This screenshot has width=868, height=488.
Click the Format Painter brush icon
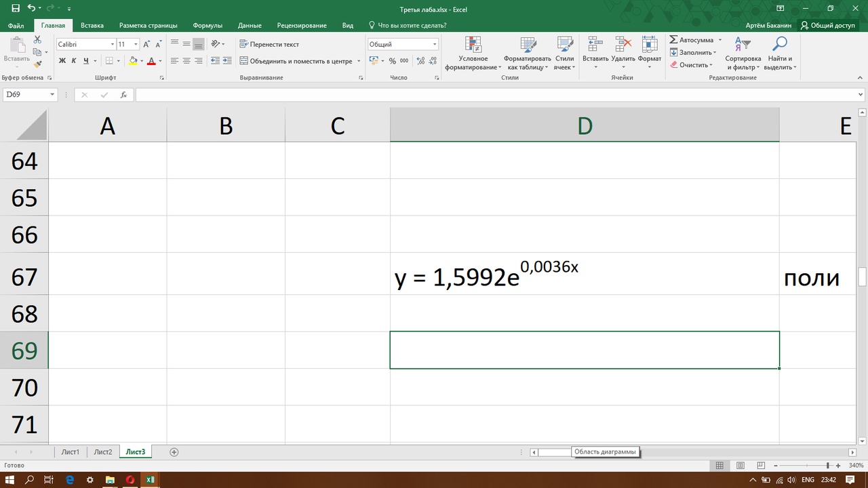[x=38, y=64]
